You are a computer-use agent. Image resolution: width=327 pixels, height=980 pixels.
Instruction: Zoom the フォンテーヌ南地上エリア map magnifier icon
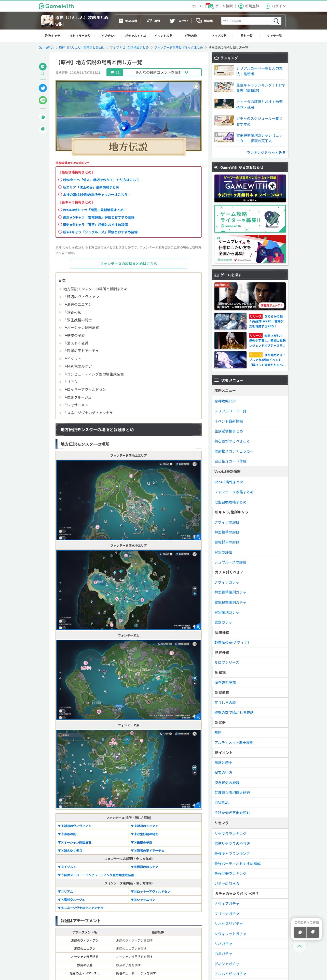coord(198,537)
